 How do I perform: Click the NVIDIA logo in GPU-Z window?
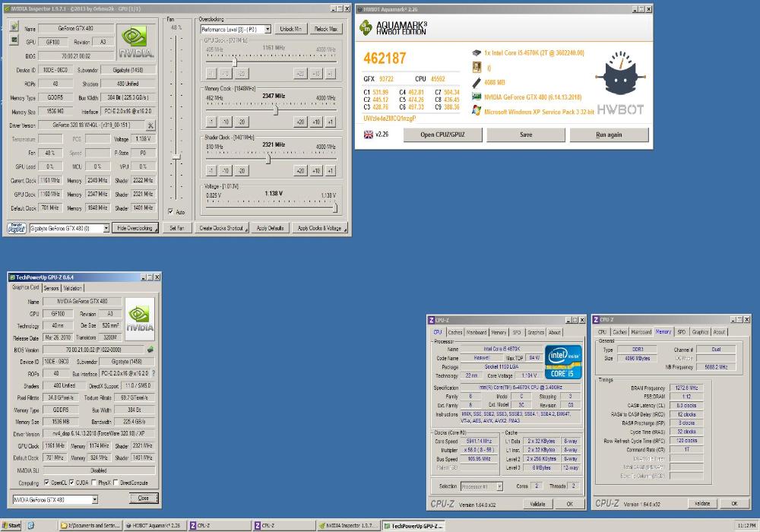pos(140,319)
